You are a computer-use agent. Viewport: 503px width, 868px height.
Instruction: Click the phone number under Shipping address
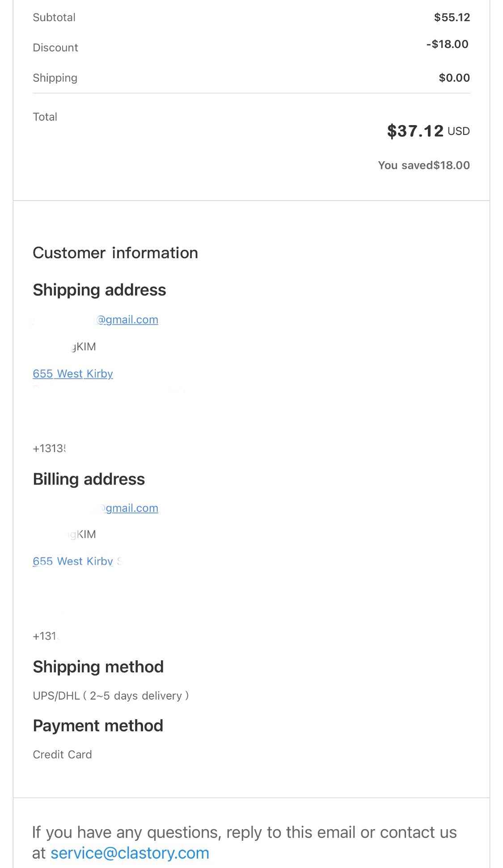click(50, 449)
